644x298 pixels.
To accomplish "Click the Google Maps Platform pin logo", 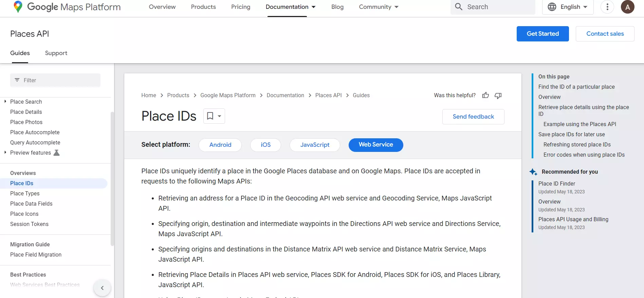I will click(x=18, y=7).
